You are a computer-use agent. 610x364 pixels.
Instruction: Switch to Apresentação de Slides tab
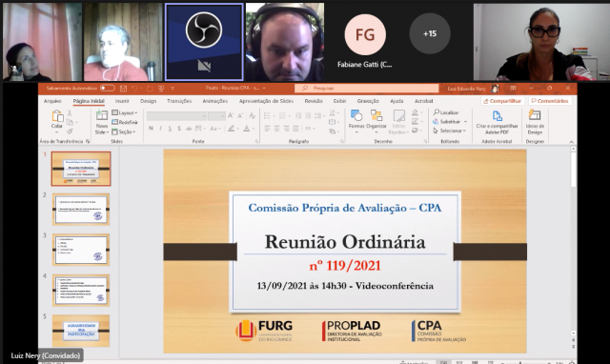point(266,101)
